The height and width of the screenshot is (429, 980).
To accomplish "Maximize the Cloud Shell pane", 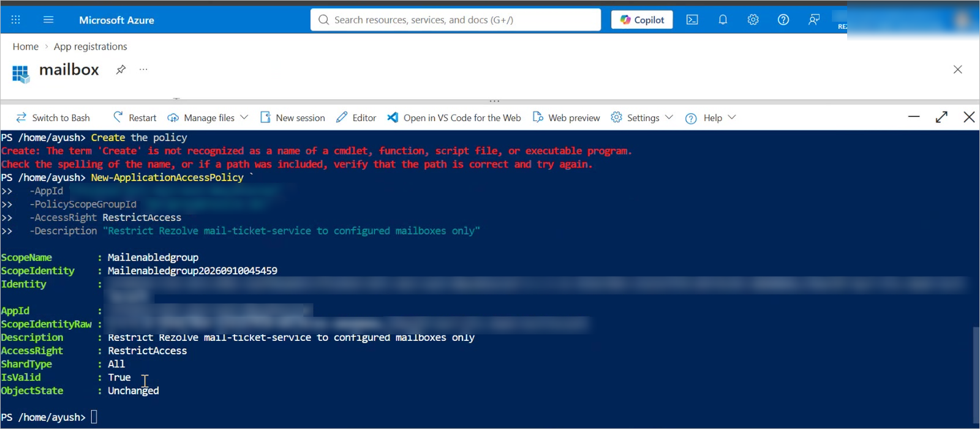I will 941,117.
